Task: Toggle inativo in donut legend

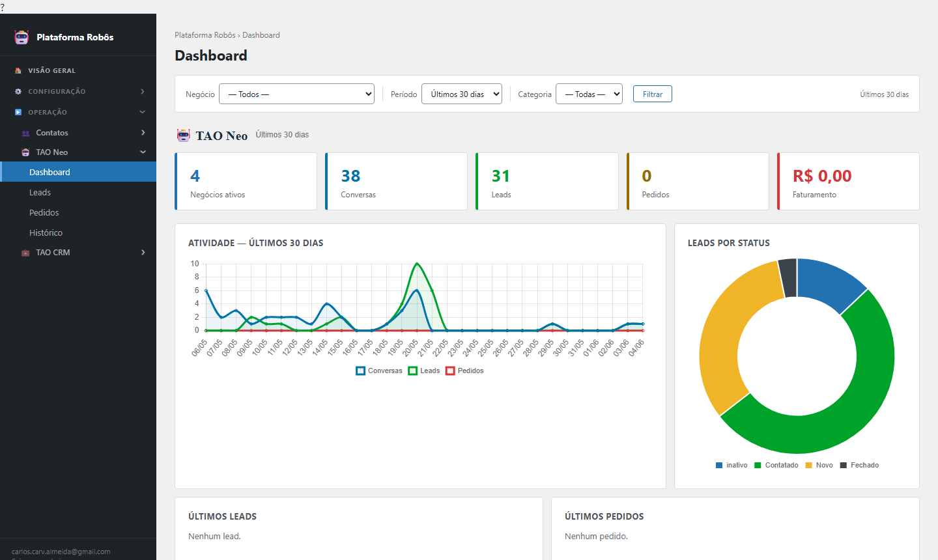Action: click(732, 465)
